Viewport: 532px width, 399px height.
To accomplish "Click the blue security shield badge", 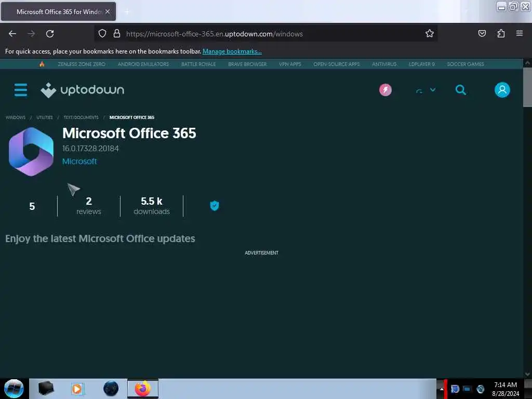I will (x=215, y=206).
